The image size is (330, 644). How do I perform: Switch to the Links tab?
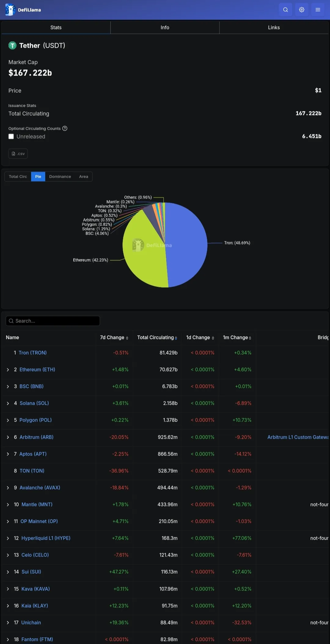274,28
